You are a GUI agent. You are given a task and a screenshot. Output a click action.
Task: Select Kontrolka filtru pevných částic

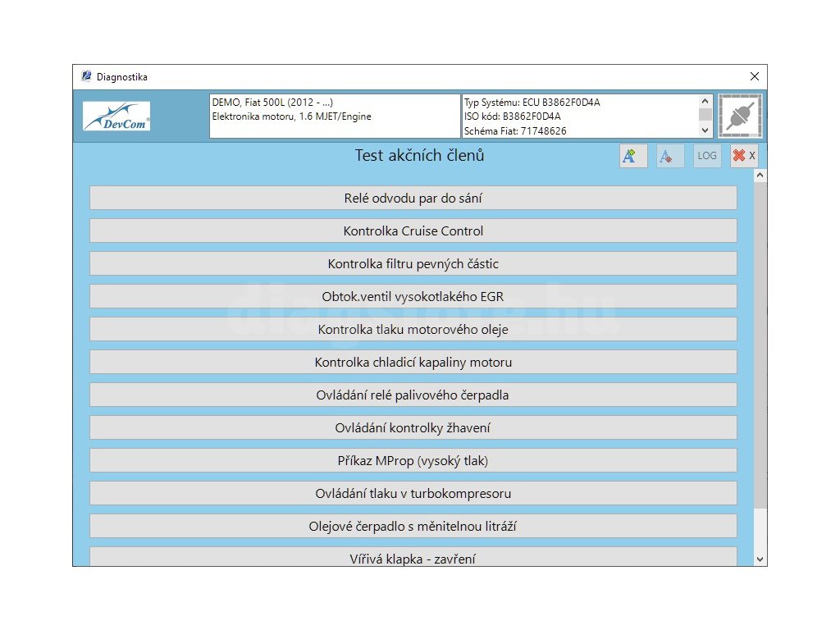pyautogui.click(x=413, y=263)
